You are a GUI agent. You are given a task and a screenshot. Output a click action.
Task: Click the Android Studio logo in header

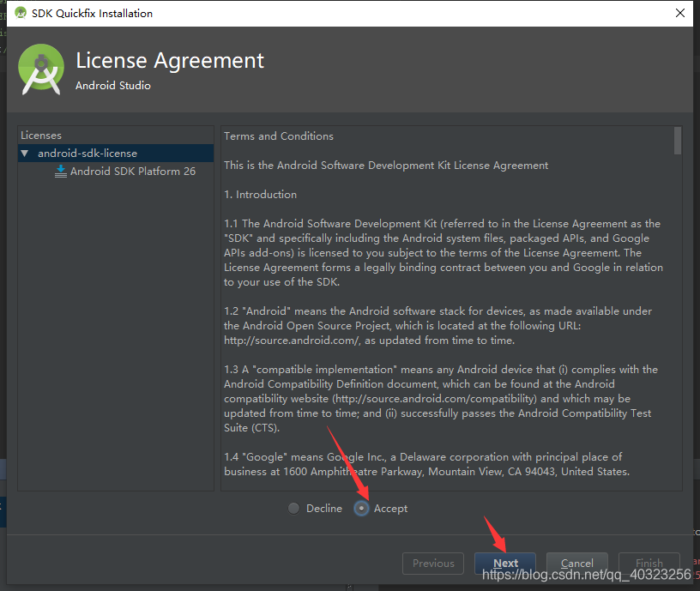pyautogui.click(x=41, y=69)
